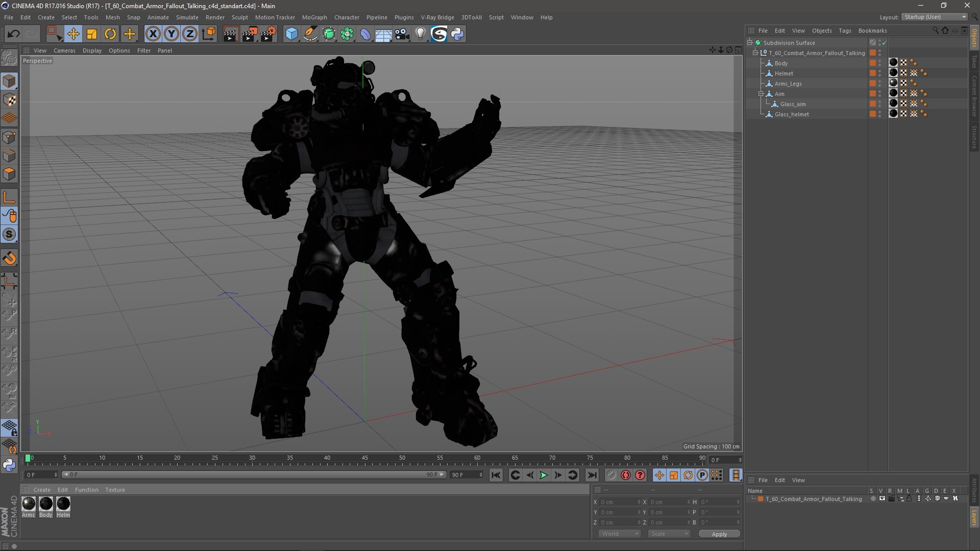Open viewport Cameras menu
Viewport: 980px width, 551px height.
coord(64,51)
